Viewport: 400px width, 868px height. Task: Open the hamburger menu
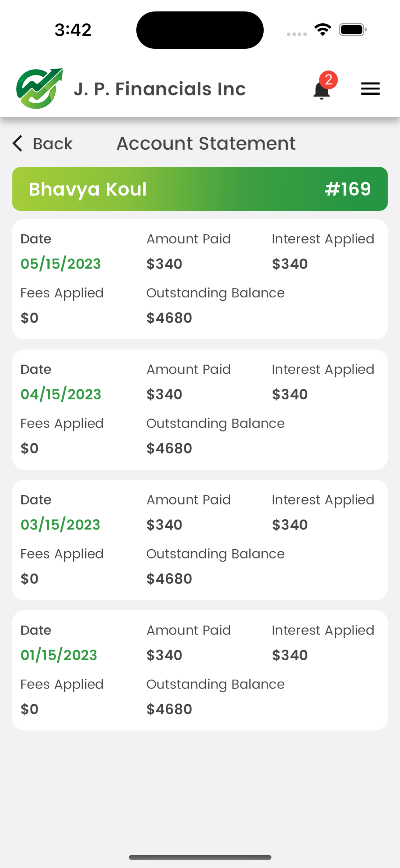[370, 89]
